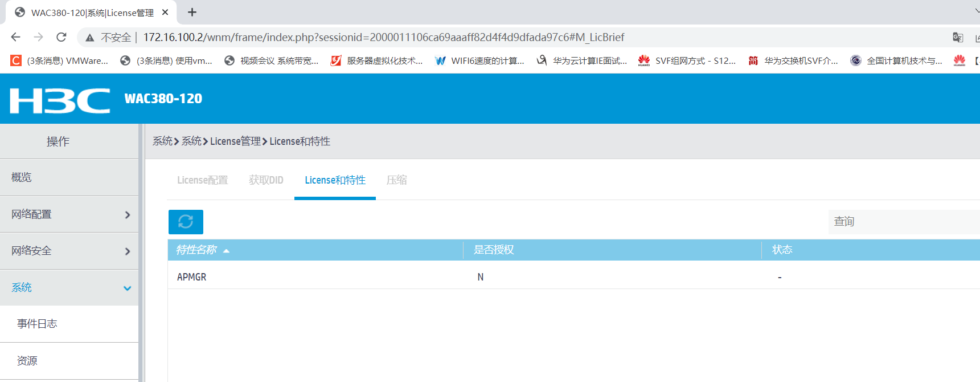Open the VMWare bookmark
This screenshot has width=980, height=382.
point(60,60)
